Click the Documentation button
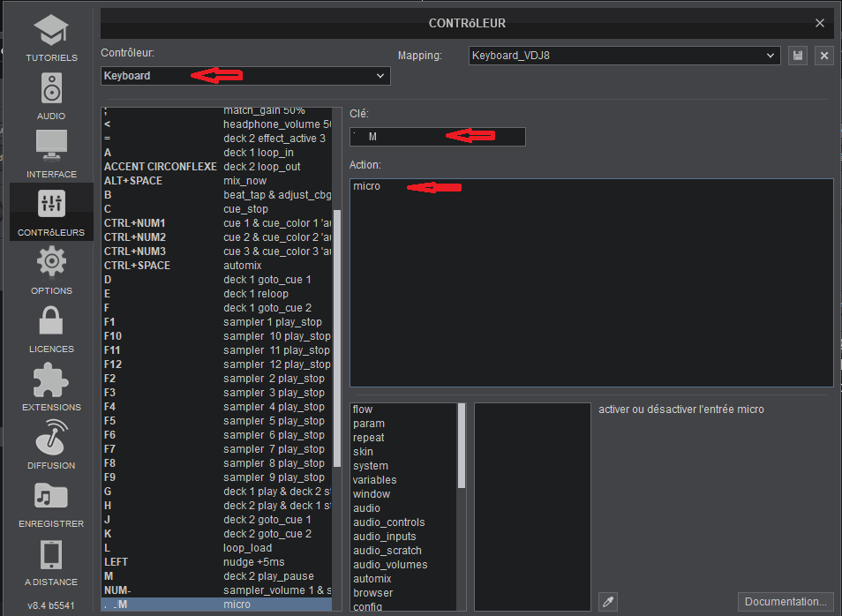The height and width of the screenshot is (616, 842). tap(785, 602)
